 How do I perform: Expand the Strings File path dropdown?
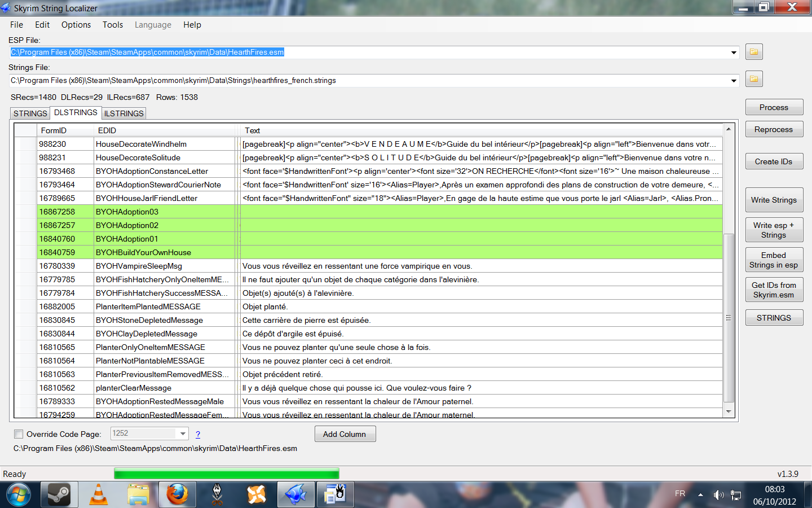(734, 81)
